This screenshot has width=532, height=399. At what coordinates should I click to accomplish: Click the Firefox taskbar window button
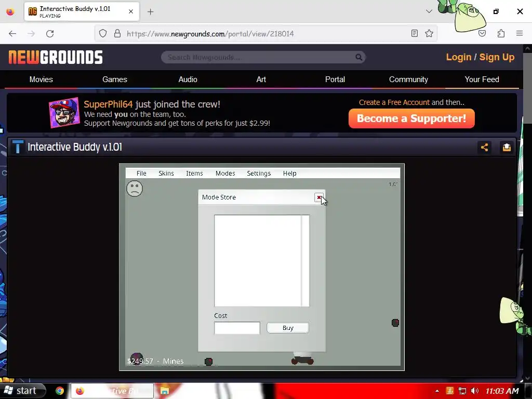pyautogui.click(x=112, y=391)
